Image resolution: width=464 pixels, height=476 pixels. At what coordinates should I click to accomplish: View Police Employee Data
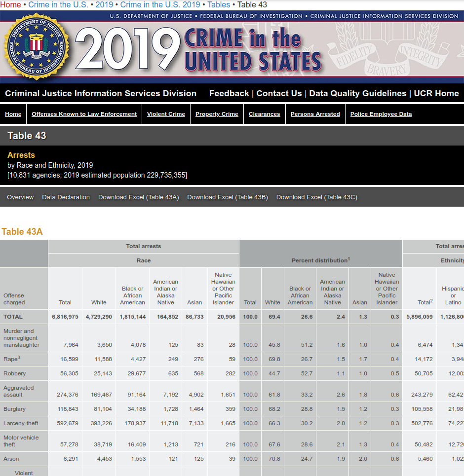click(x=381, y=114)
